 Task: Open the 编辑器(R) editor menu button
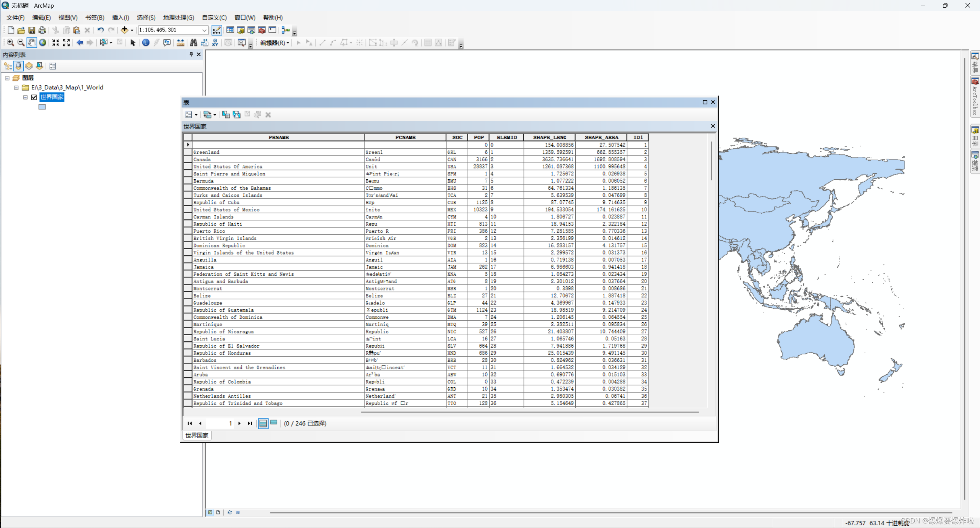(274, 42)
